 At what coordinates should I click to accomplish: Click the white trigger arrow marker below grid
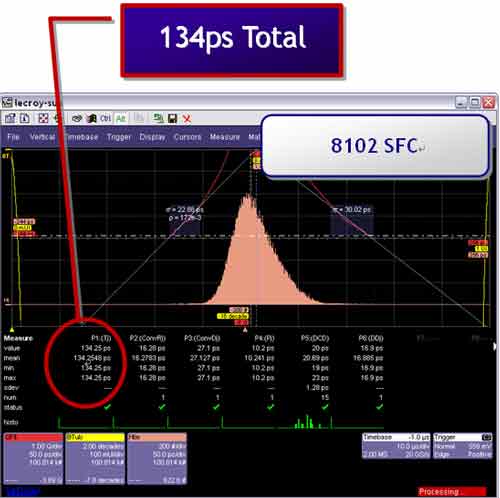tap(245, 330)
